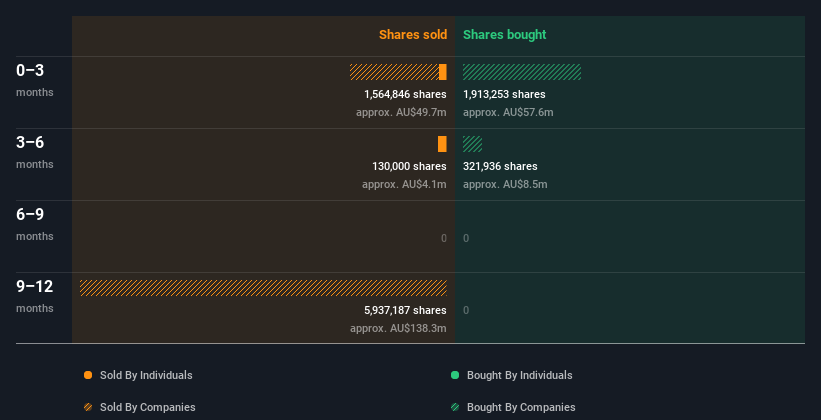This screenshot has height=420, width=821.
Task: Click the long hatched 9–12 months sold bar
Action: [263, 288]
